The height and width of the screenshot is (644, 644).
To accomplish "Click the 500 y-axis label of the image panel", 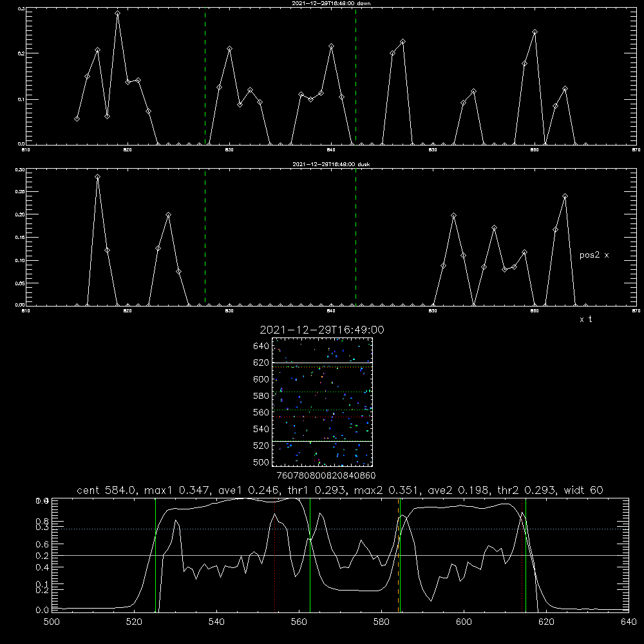I will coord(261,462).
